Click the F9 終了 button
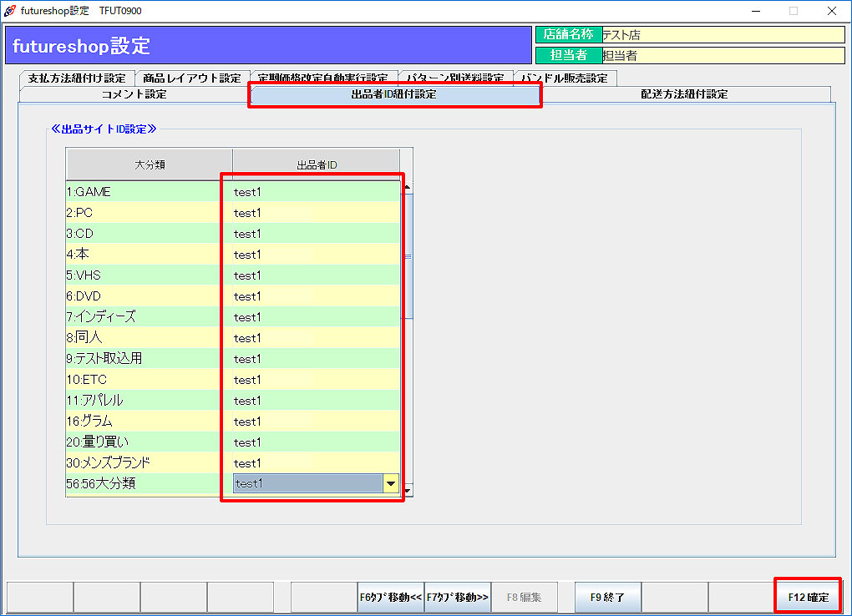Screen dimensions: 852x616 [x=607, y=597]
